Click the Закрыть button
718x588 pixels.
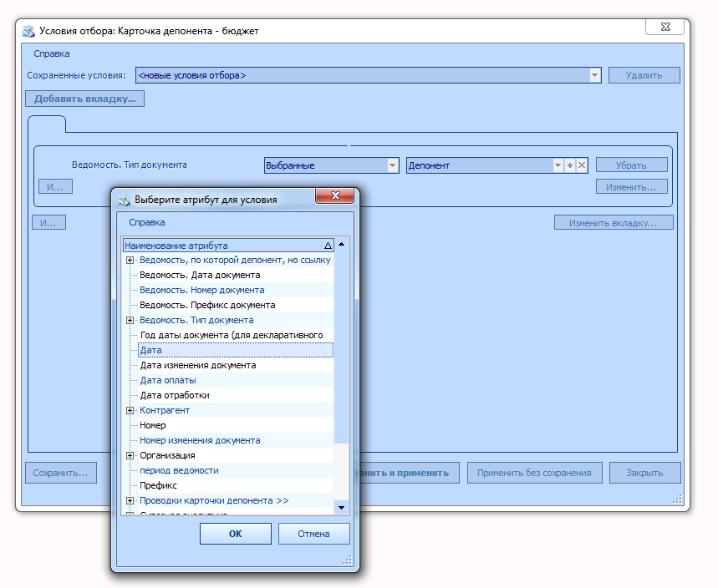644,473
